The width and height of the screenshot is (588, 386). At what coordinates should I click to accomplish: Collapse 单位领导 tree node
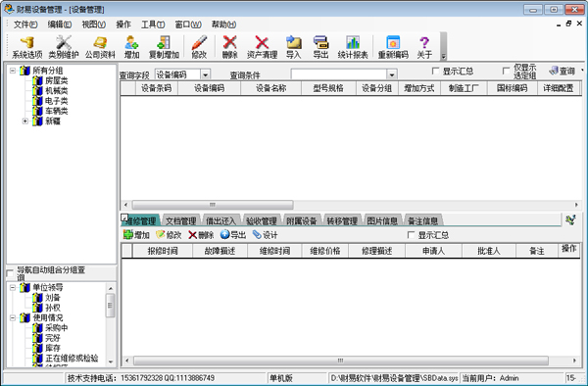click(13, 287)
